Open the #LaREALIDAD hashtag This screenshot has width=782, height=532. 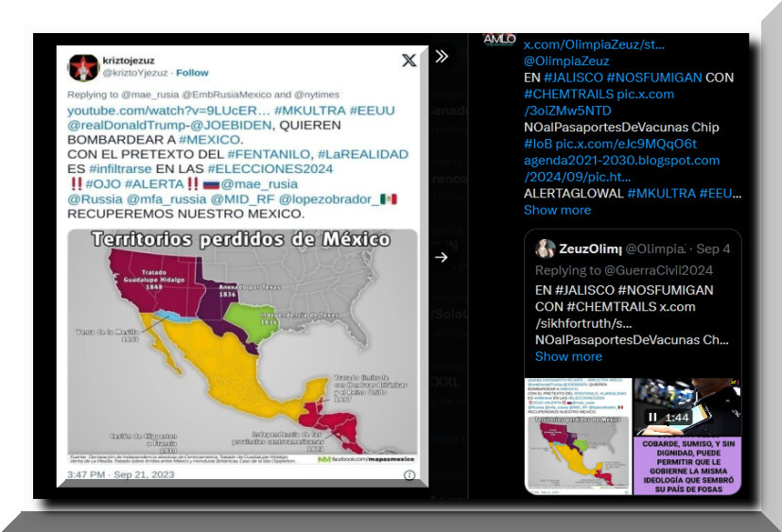(x=363, y=155)
